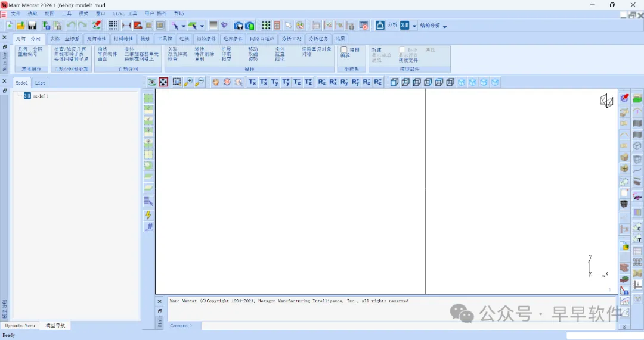
Task: Expand the green arrow tool dropdown
Action: [x=202, y=26]
